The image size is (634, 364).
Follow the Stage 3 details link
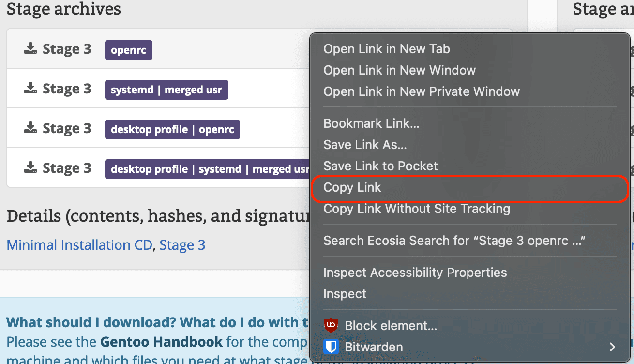pos(182,245)
